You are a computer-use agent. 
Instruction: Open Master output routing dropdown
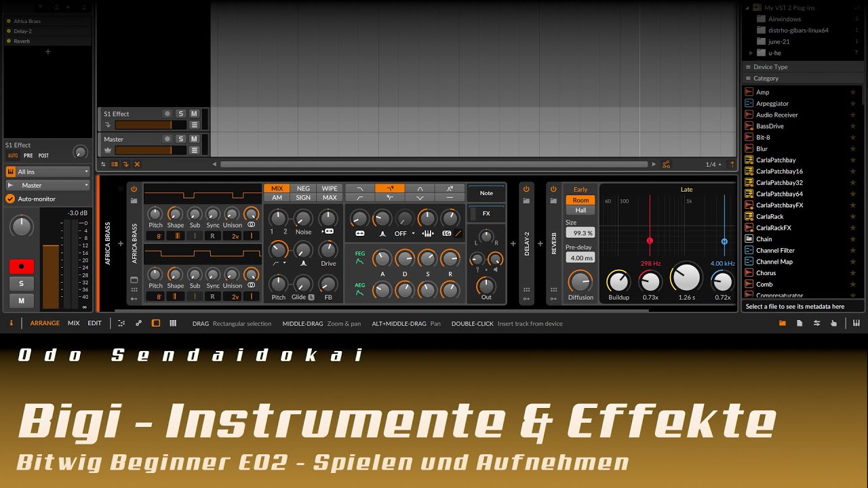coord(47,185)
